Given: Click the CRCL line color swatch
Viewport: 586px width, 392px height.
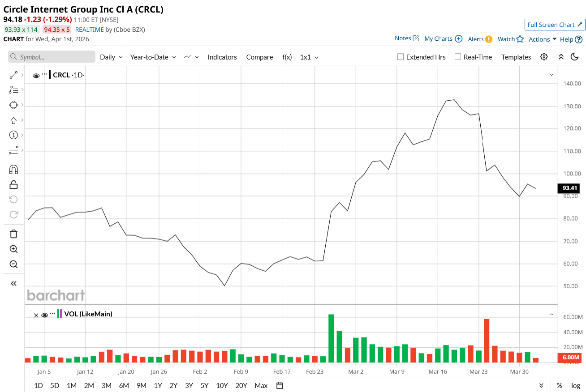Looking at the screenshot, I should click(50, 75).
